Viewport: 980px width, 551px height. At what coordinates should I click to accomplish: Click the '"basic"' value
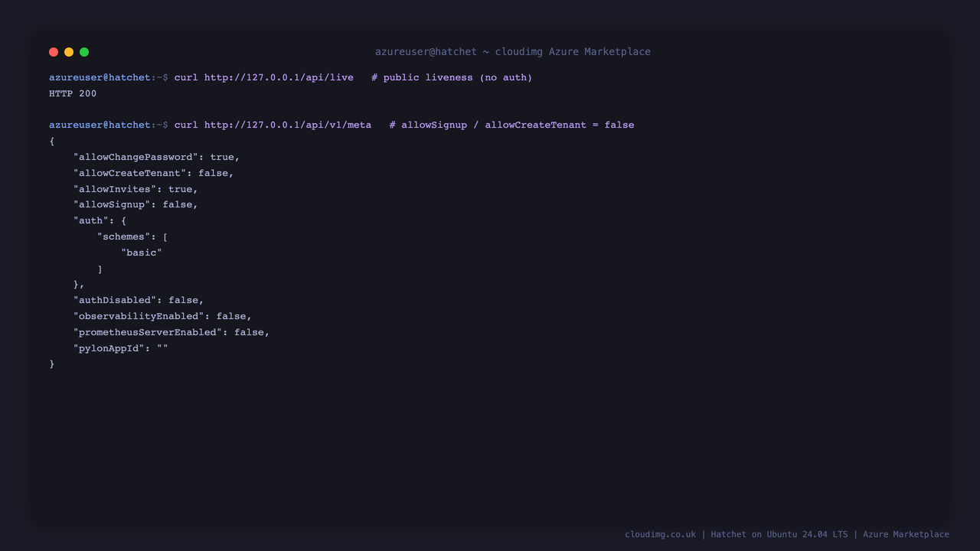point(142,252)
